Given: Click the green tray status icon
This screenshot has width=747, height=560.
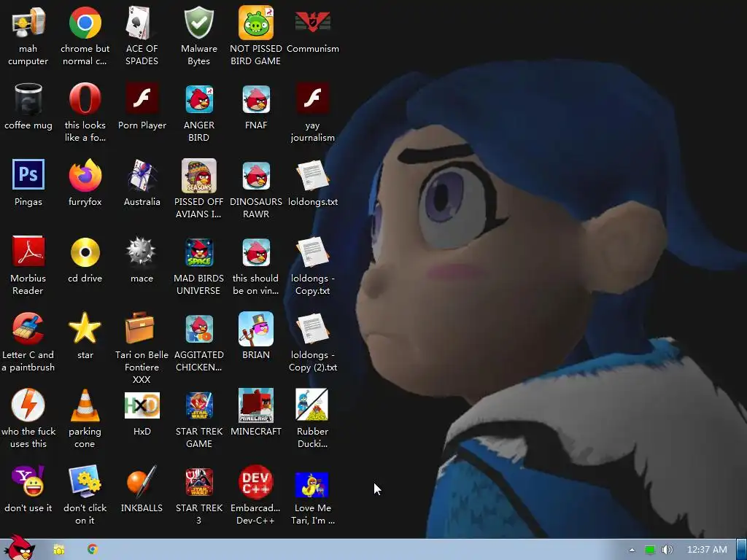Looking at the screenshot, I should coord(649,550).
